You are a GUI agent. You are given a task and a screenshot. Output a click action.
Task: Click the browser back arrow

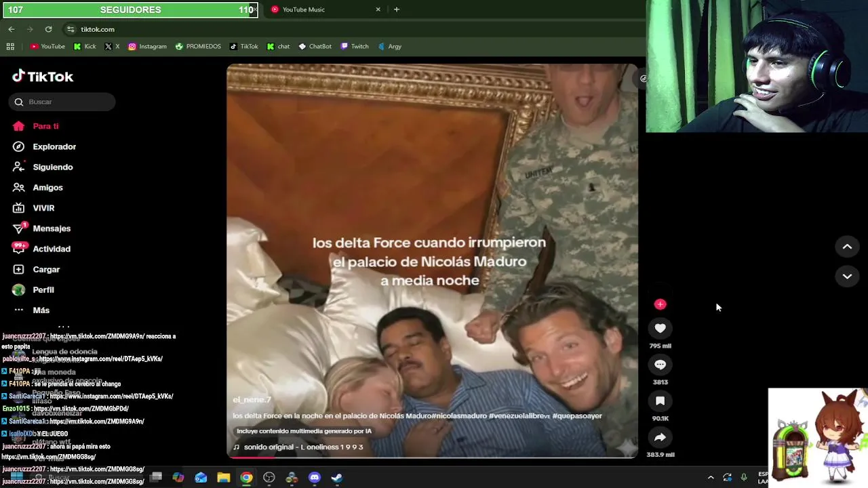tap(12, 29)
